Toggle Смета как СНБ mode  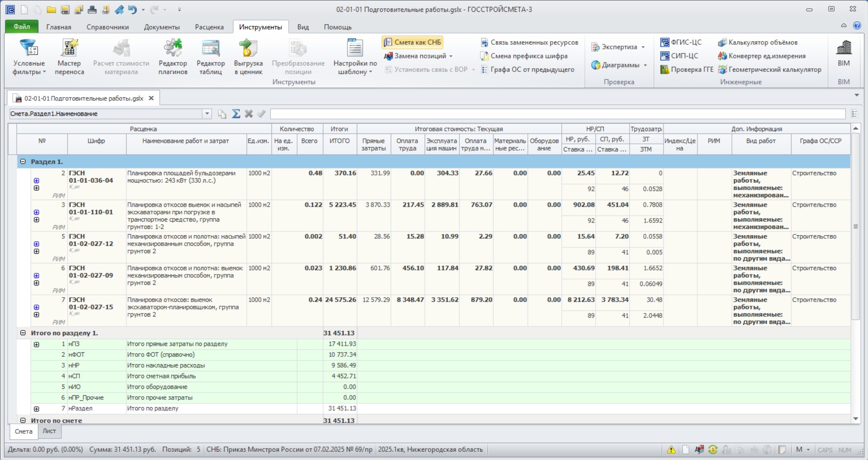413,42
